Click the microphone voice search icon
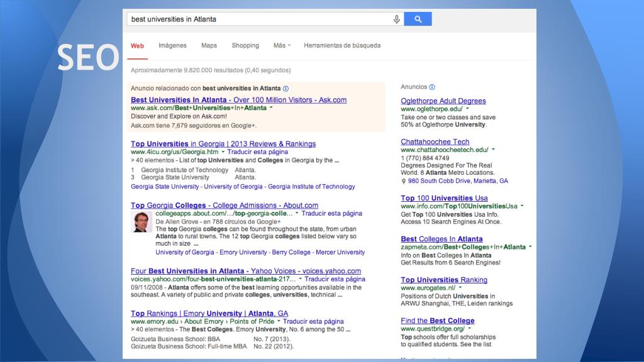This screenshot has width=644, height=362. [396, 19]
